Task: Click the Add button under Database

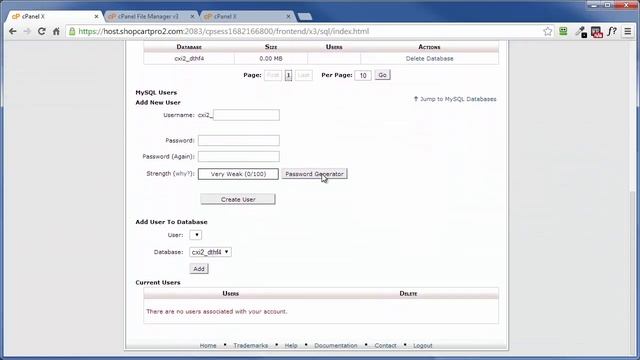Action: (199, 269)
